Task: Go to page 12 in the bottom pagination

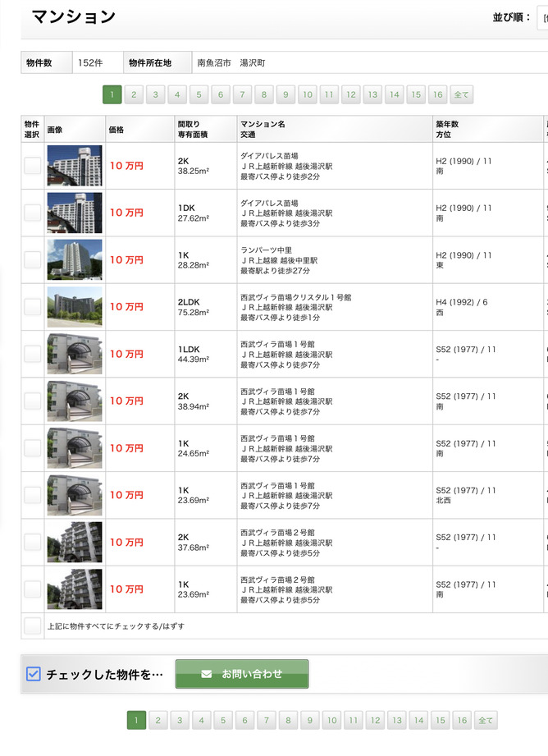Action: [375, 721]
